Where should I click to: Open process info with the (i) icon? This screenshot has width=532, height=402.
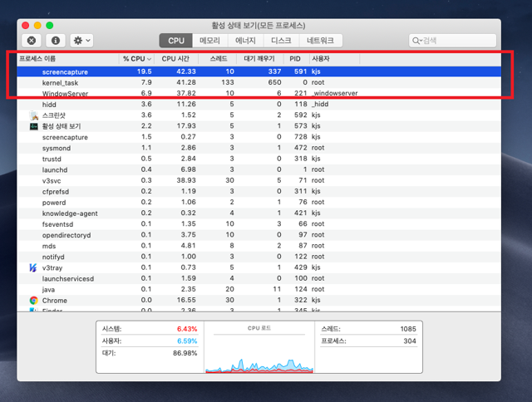click(x=56, y=40)
